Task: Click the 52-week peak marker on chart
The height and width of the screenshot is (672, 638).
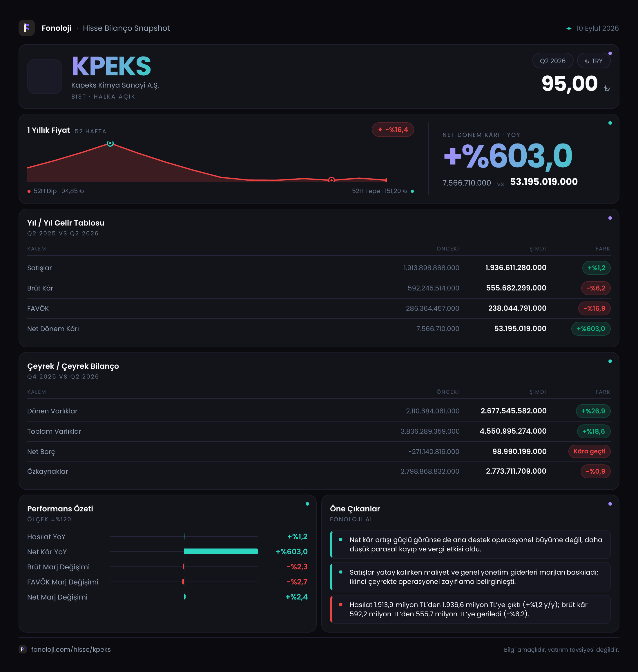Action: 110,144
